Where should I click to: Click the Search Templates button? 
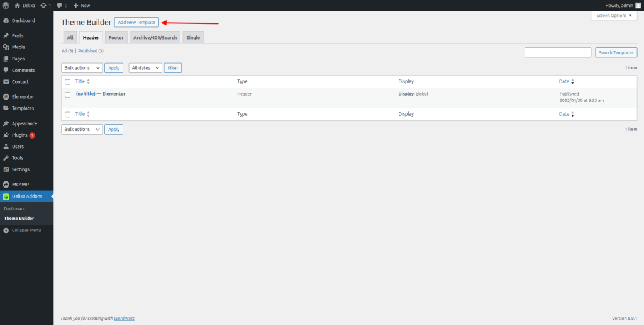pos(616,53)
